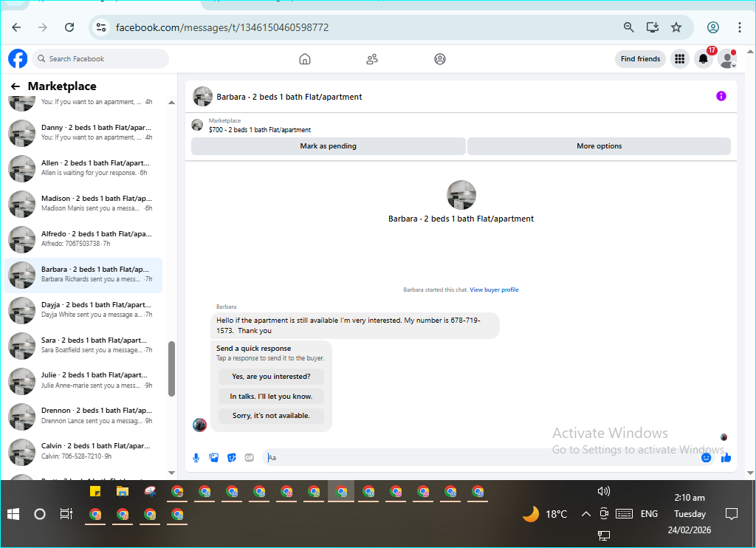This screenshot has height=548, width=756.
Task: Open the Friends icon in top navigation
Action: (372, 59)
